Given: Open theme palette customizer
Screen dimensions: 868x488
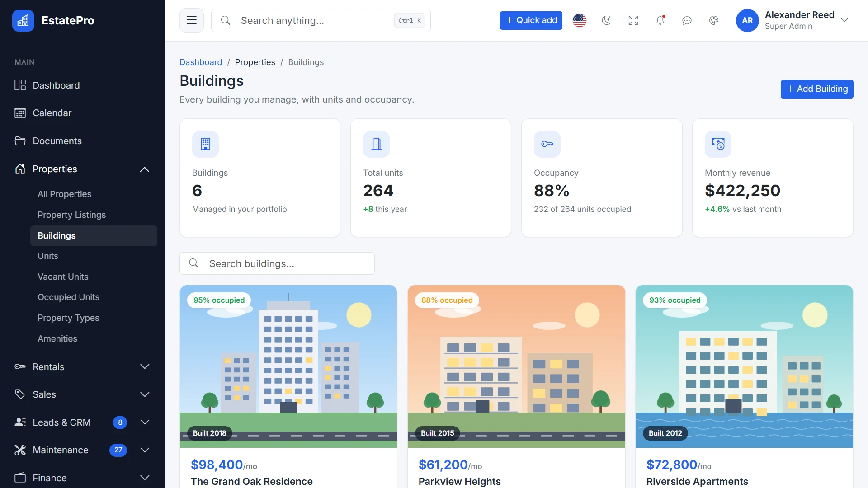Looking at the screenshot, I should pyautogui.click(x=714, y=20).
